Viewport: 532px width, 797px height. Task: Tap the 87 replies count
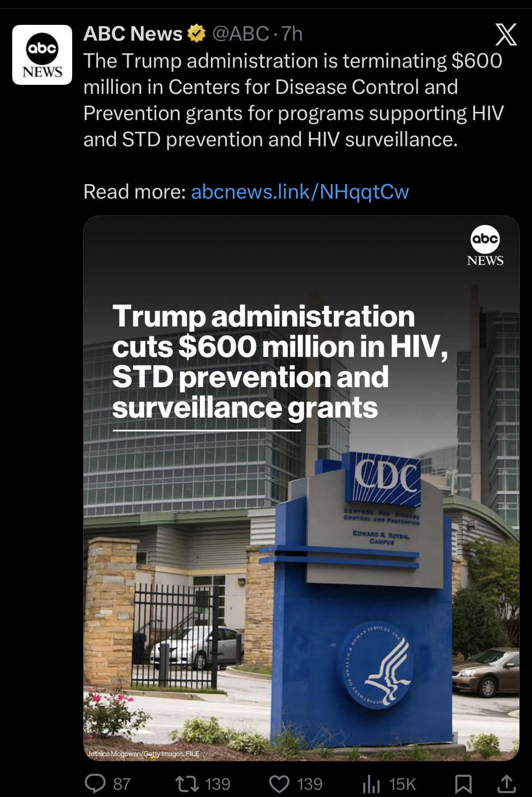[x=122, y=784]
